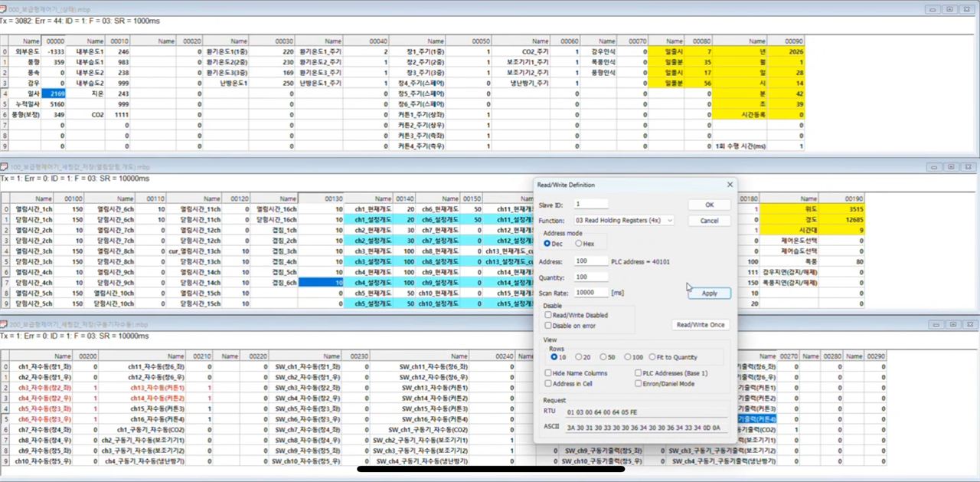Click the Read/Write Once button
This screenshot has height=482, width=980.
pos(700,325)
